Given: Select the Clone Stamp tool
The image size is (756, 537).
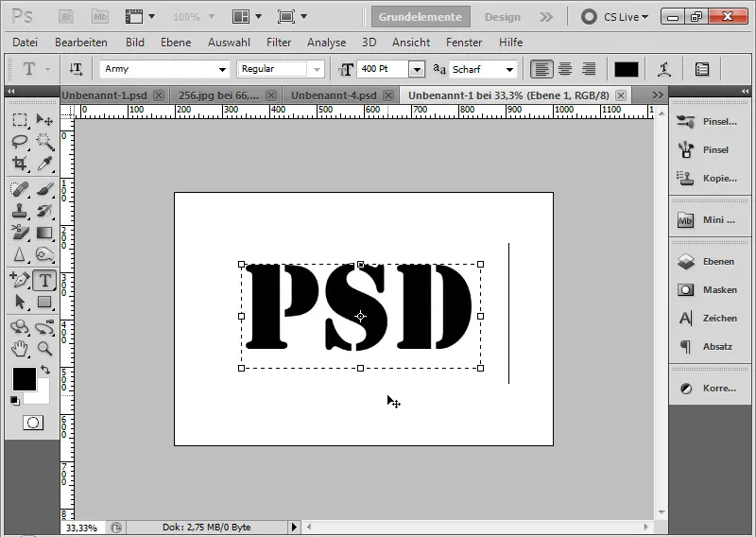Looking at the screenshot, I should point(20,212).
